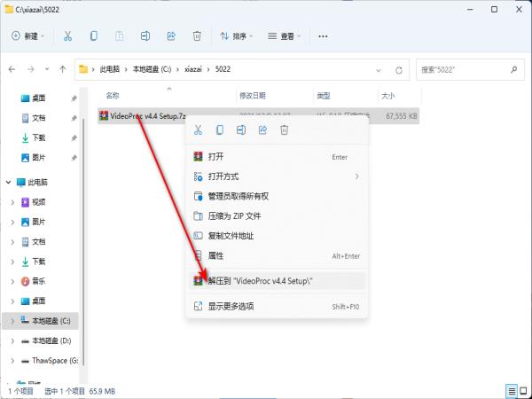Screen dimensions: 532x399
Task: Click the Cut icon in the toolbar
Action: [x=67, y=36]
